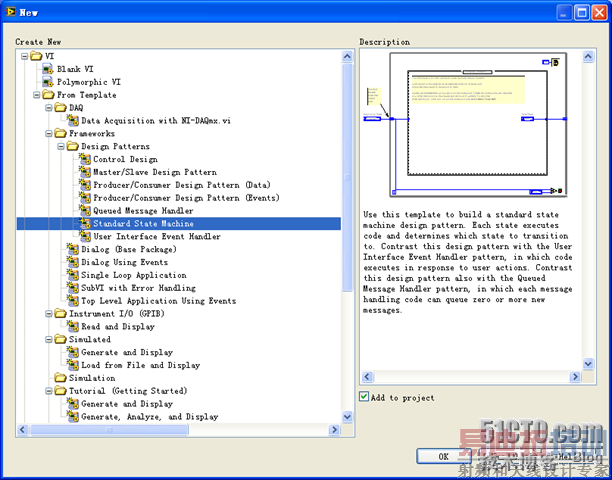The height and width of the screenshot is (480, 612).
Task: Click the Top Level Application Using Events icon
Action: coord(73,300)
